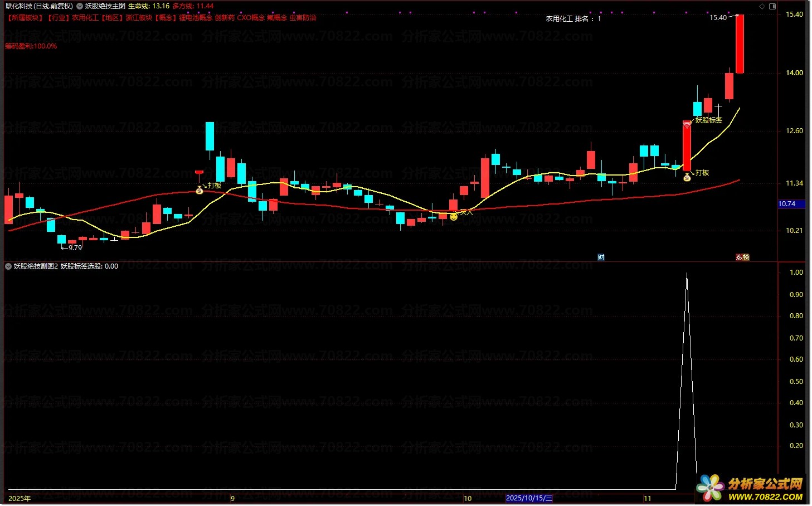The height and width of the screenshot is (506, 812).
Task: Click the blue 财 financial marker
Action: tap(601, 257)
